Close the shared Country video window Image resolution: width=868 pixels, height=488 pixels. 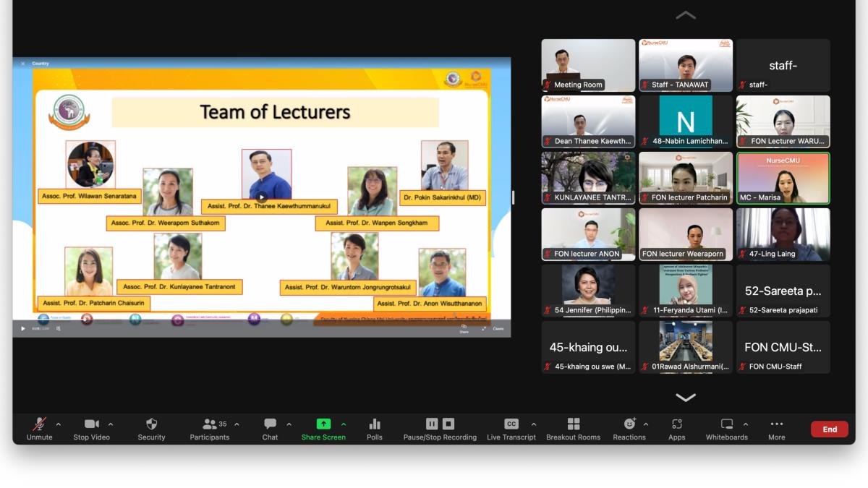coord(22,64)
